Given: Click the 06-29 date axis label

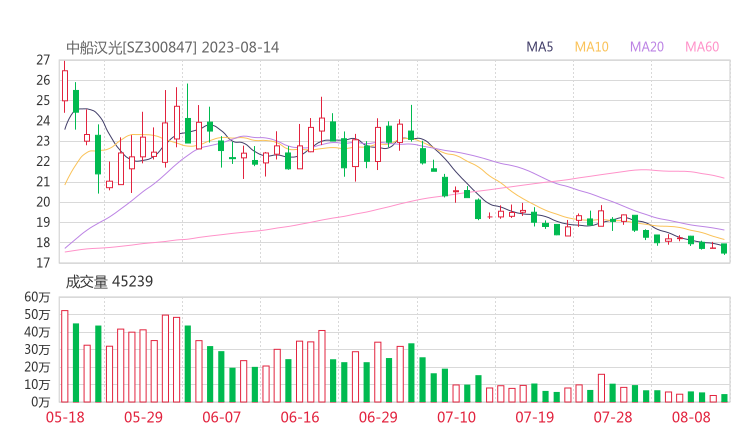Looking at the screenshot, I should point(378,417).
